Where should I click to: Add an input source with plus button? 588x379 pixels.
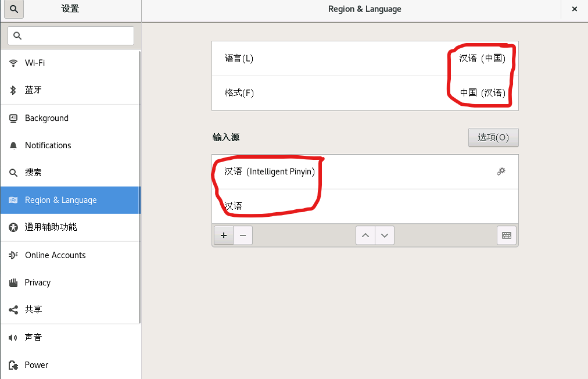(x=224, y=235)
